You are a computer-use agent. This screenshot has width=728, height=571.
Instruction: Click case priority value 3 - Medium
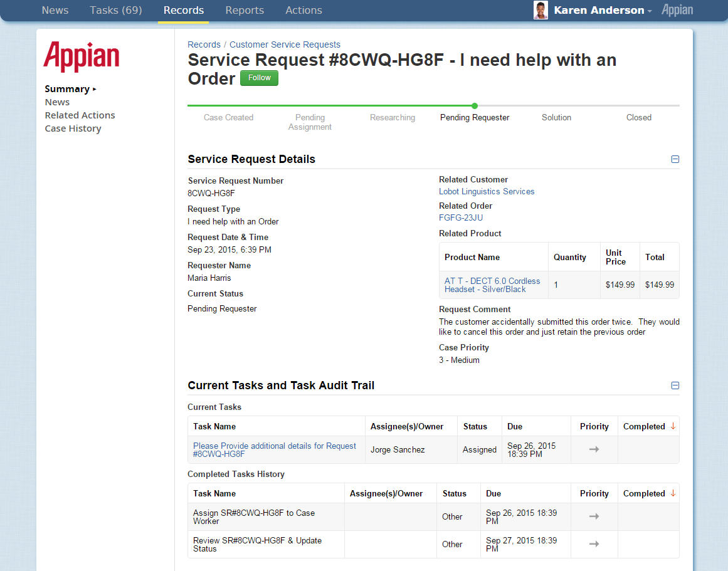[459, 360]
